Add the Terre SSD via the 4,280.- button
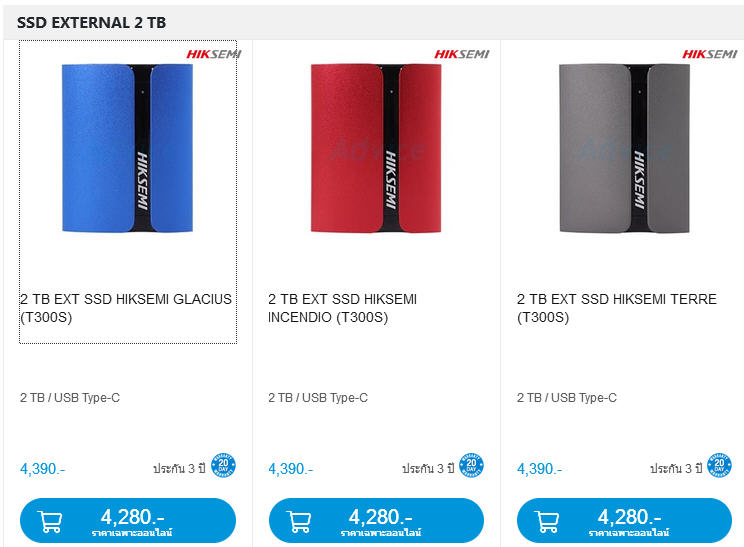The height and width of the screenshot is (547, 744). [624, 520]
